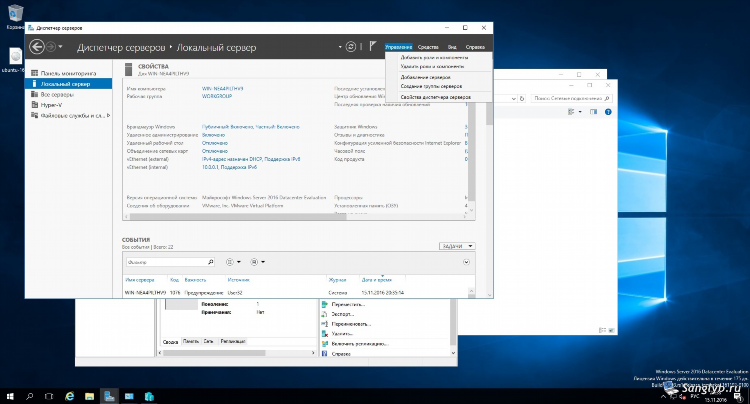Open the Windows Start button

(x=10, y=396)
